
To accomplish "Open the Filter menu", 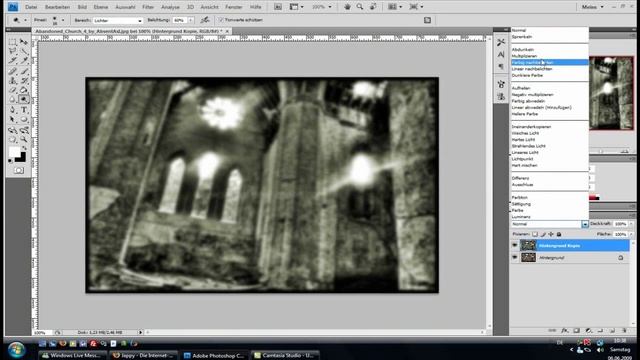I will 148,7.
